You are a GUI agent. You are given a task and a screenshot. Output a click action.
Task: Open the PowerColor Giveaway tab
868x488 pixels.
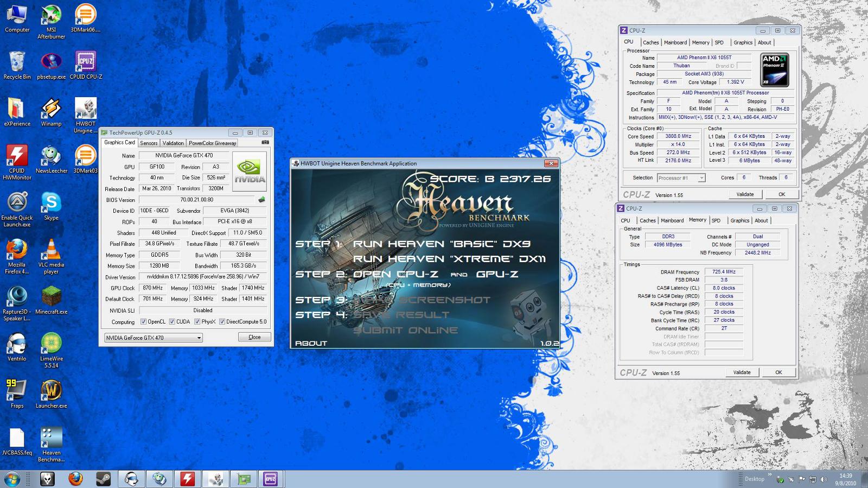point(212,143)
